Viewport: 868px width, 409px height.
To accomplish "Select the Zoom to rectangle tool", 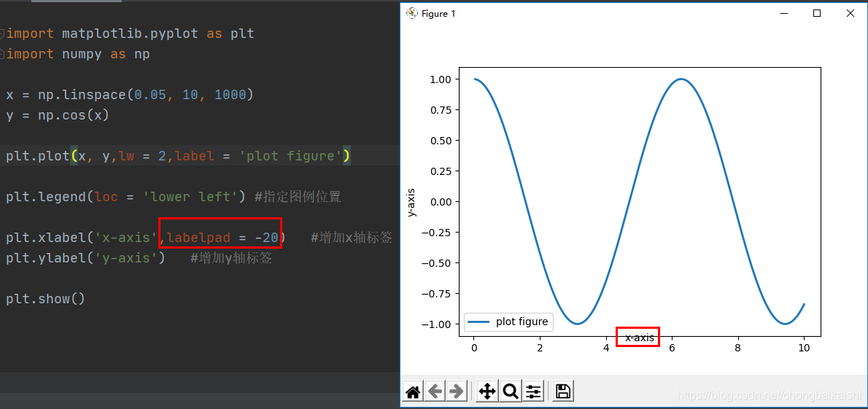I will click(x=510, y=392).
